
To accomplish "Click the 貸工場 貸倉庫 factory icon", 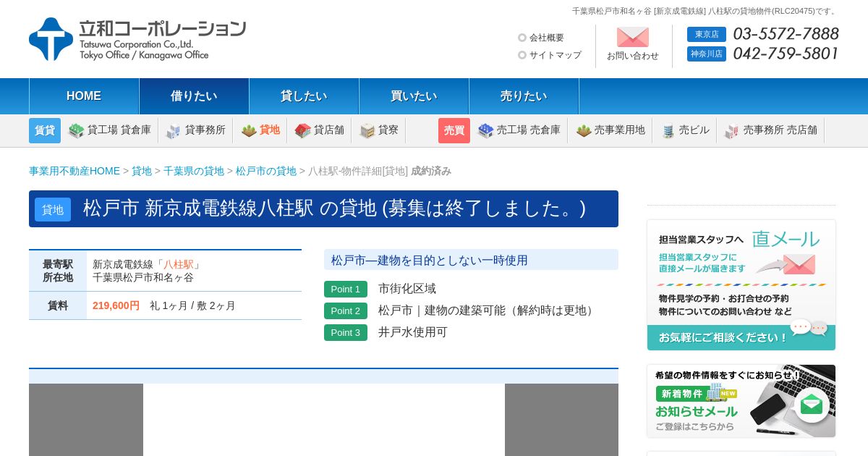I will [x=76, y=130].
